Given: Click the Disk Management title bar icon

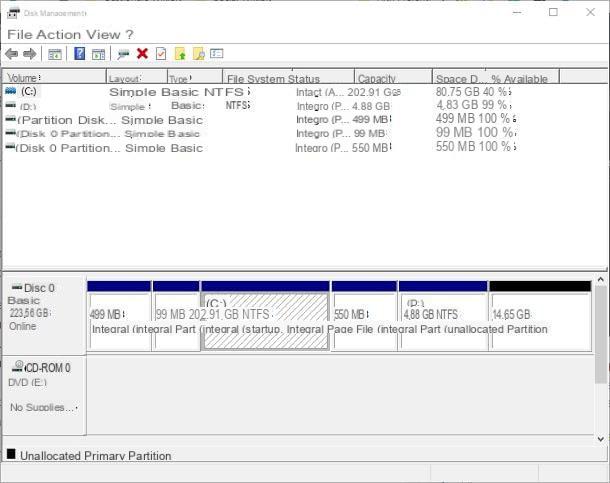Looking at the screenshot, I should (13, 13).
